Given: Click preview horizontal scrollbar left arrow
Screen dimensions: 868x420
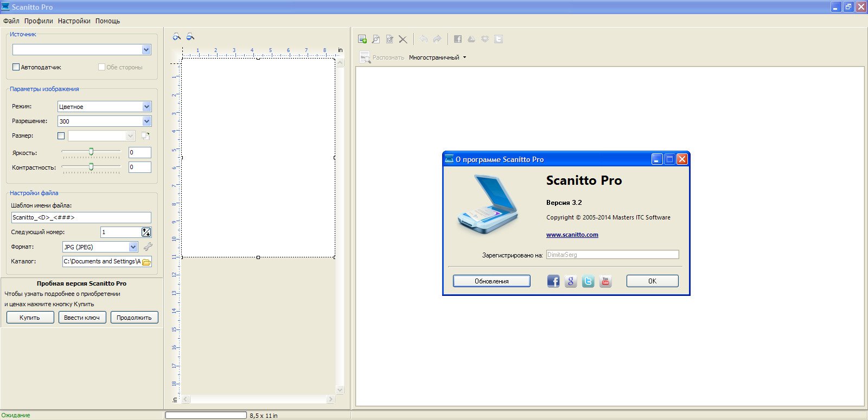Looking at the screenshot, I should [185, 399].
